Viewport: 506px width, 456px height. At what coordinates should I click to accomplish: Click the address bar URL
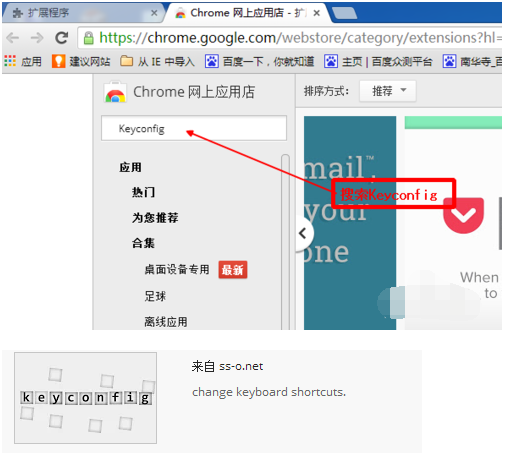coord(300,38)
